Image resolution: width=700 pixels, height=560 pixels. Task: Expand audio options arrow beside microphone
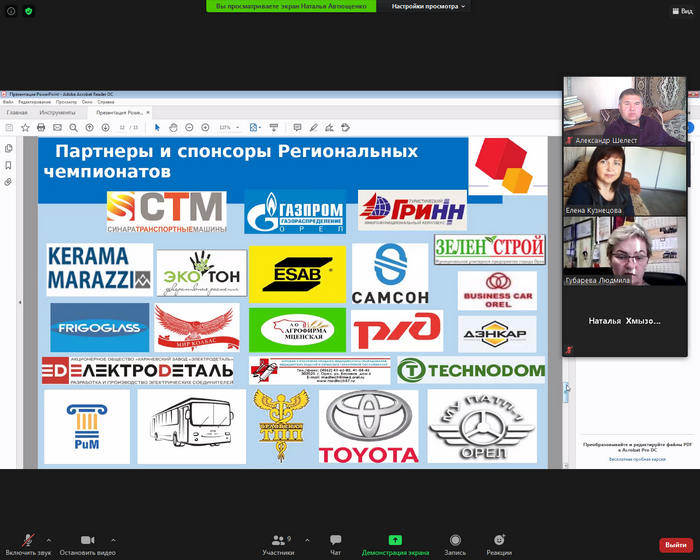coord(49,539)
